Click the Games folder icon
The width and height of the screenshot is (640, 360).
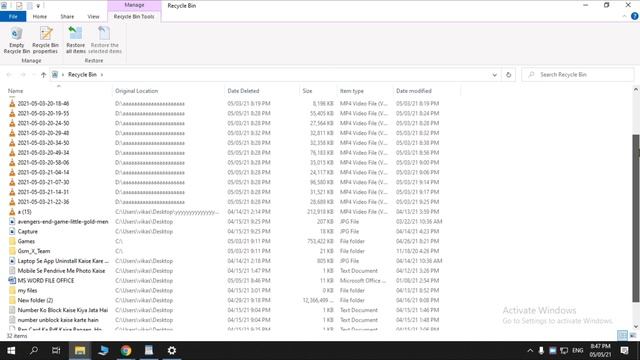point(12,241)
